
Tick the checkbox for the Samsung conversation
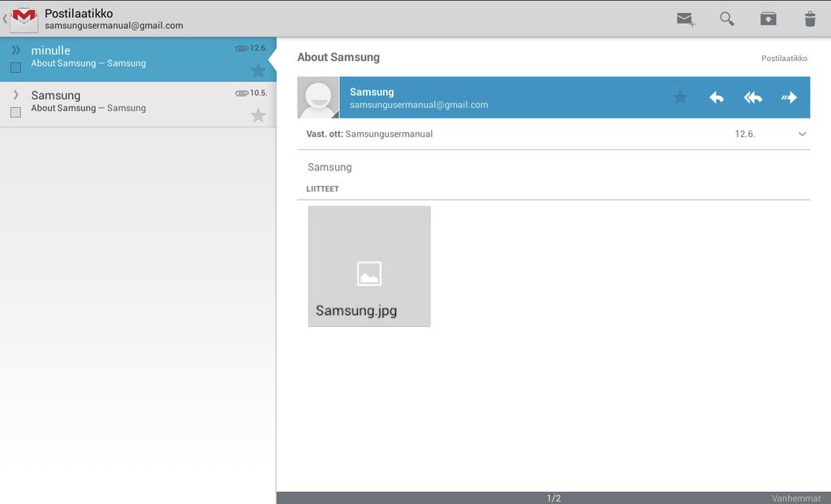pyautogui.click(x=16, y=112)
